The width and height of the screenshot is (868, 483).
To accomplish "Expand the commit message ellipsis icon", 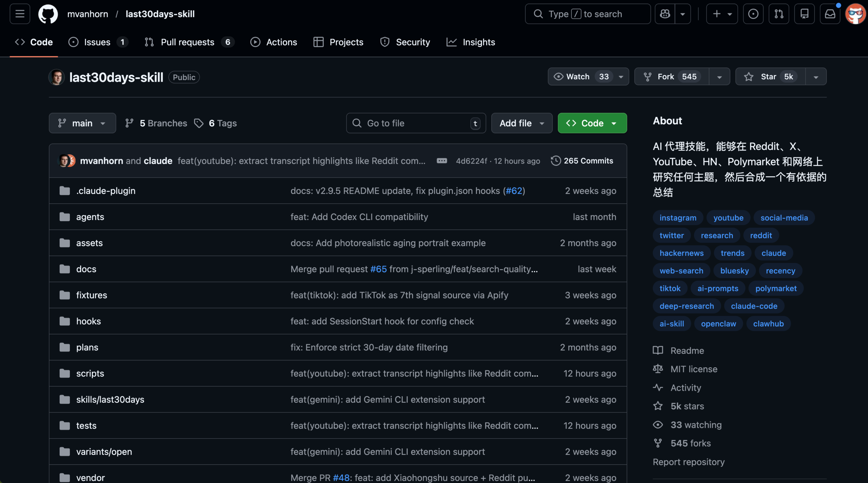I will click(441, 161).
